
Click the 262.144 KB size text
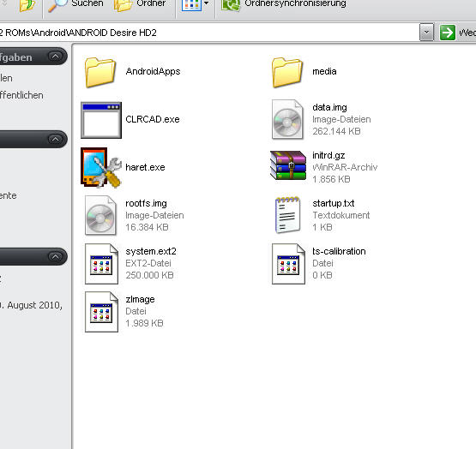336,131
